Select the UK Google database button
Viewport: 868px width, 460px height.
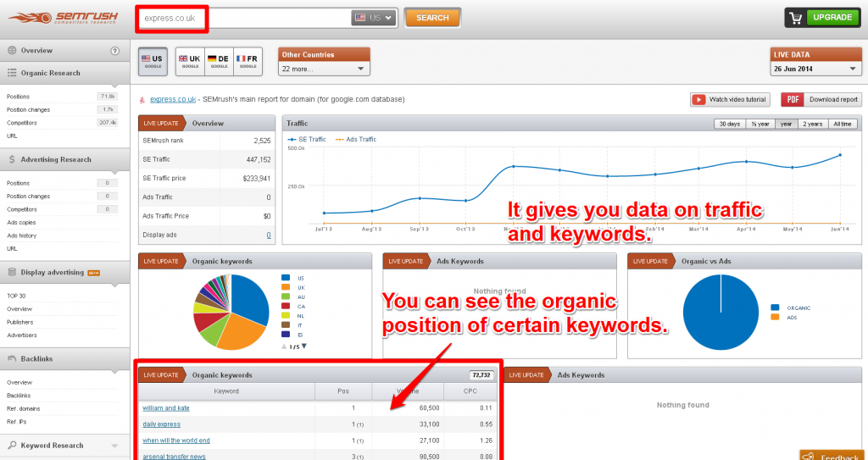[190, 62]
